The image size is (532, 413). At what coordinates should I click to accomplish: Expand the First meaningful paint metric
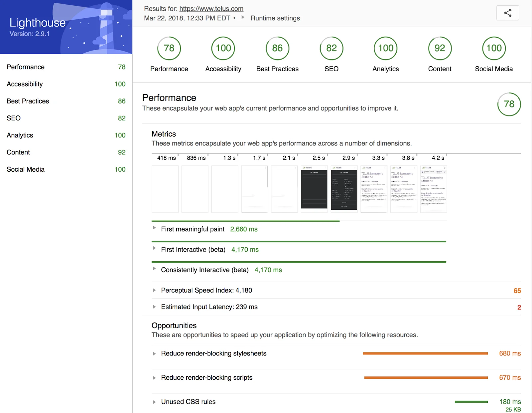pos(154,228)
